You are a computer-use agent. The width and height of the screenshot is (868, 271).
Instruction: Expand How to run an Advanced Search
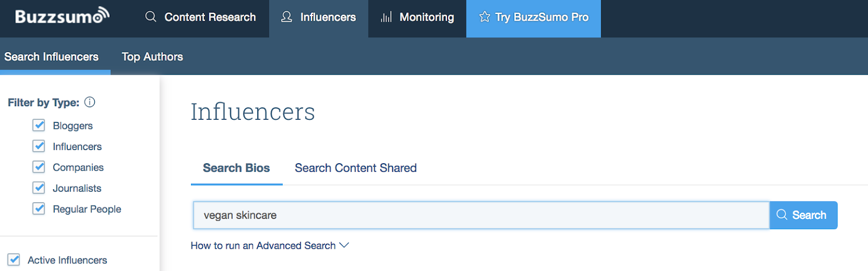click(263, 246)
